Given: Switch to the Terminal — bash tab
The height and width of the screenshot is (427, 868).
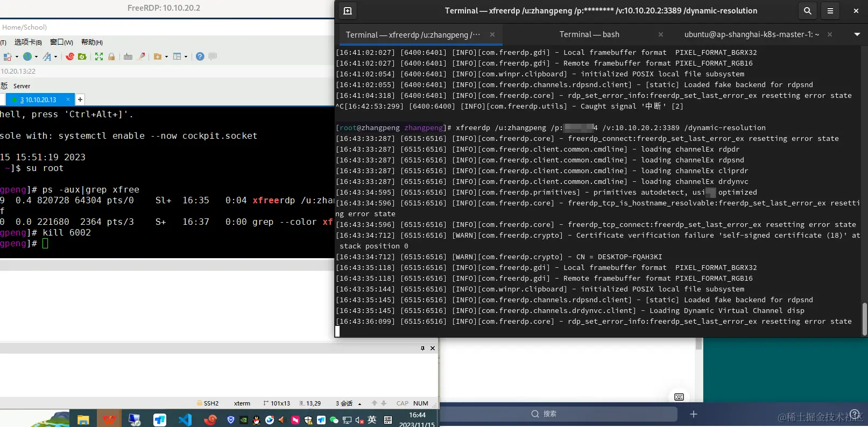Looking at the screenshot, I should click(x=589, y=34).
